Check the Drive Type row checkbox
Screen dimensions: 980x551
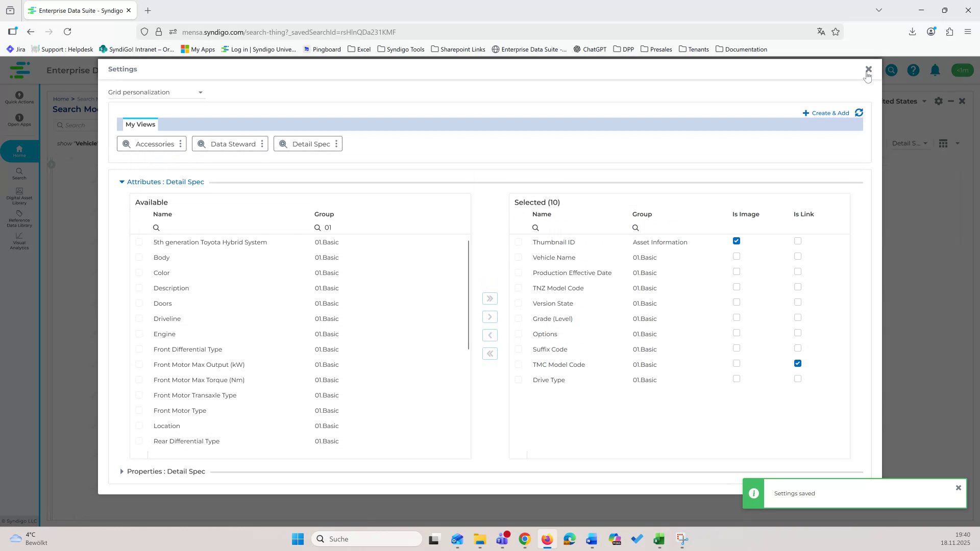(519, 379)
